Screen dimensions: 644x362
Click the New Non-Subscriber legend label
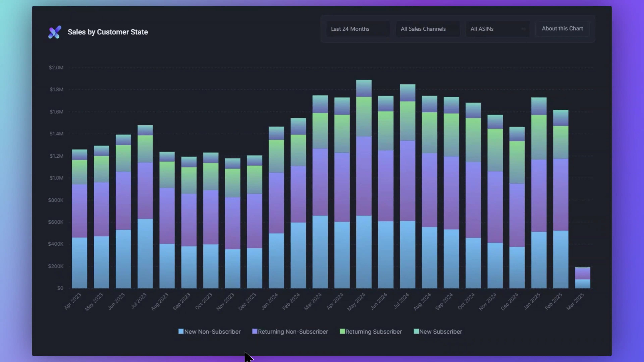[x=212, y=331]
